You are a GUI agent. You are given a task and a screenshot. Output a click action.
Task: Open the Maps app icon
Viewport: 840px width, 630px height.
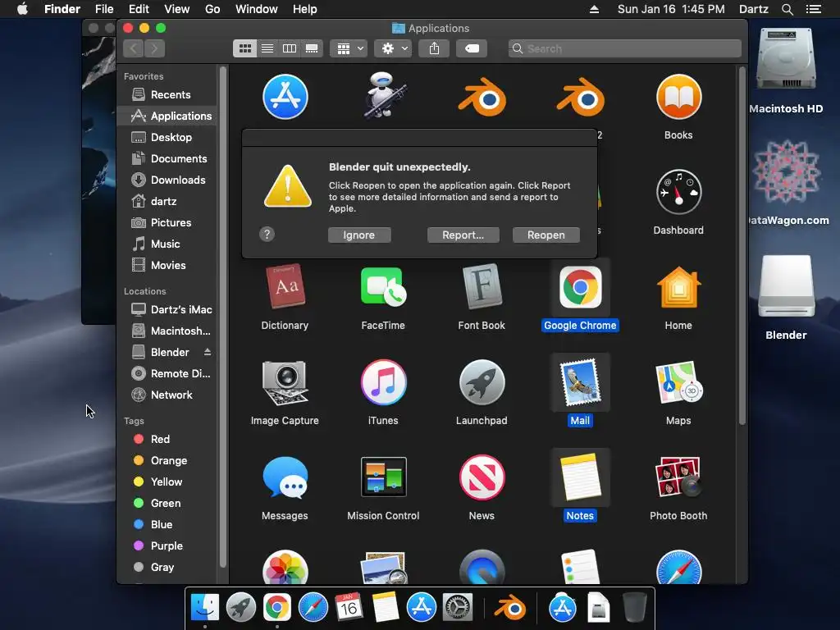678,382
